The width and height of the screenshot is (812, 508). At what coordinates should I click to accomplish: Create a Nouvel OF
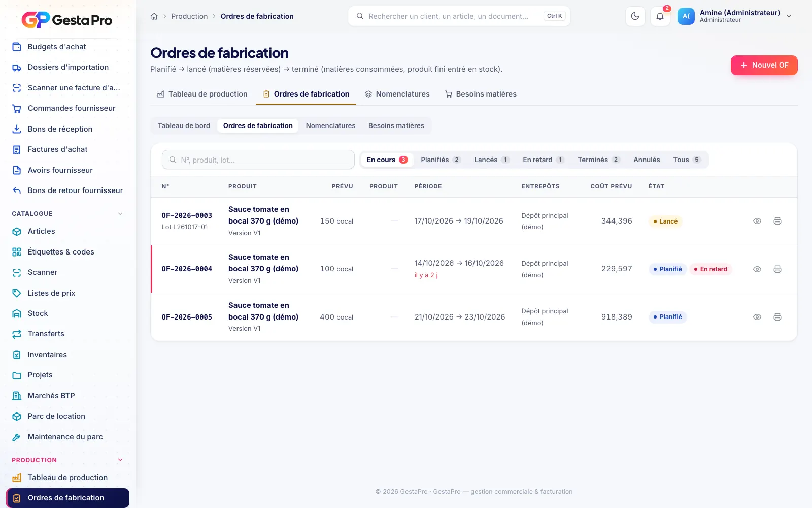tap(764, 65)
